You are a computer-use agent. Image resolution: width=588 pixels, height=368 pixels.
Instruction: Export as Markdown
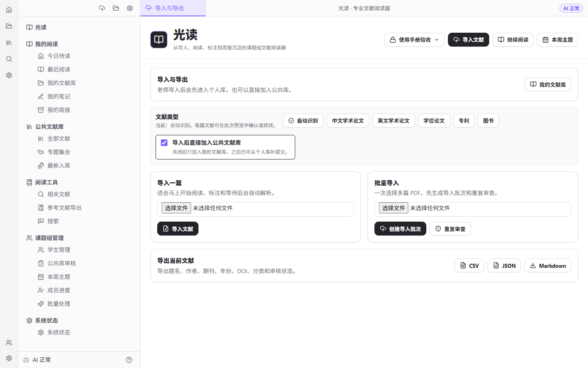548,265
